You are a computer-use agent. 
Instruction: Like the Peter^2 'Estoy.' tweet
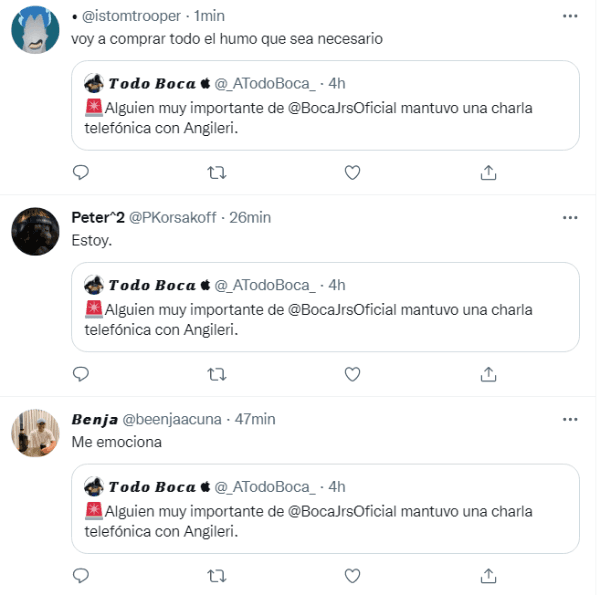(352, 374)
